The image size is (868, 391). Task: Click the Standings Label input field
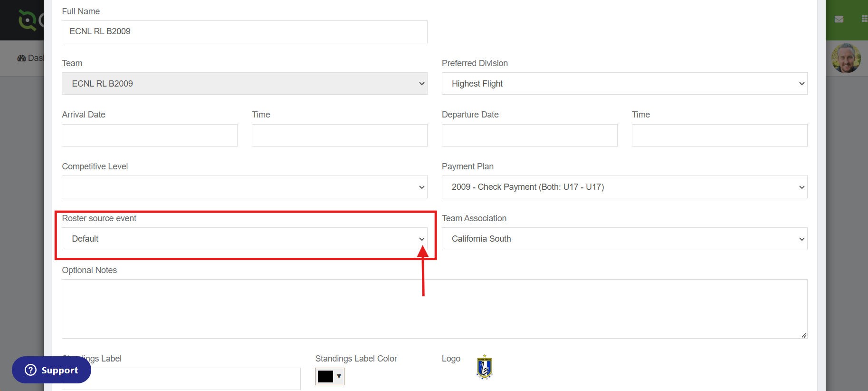(x=181, y=379)
